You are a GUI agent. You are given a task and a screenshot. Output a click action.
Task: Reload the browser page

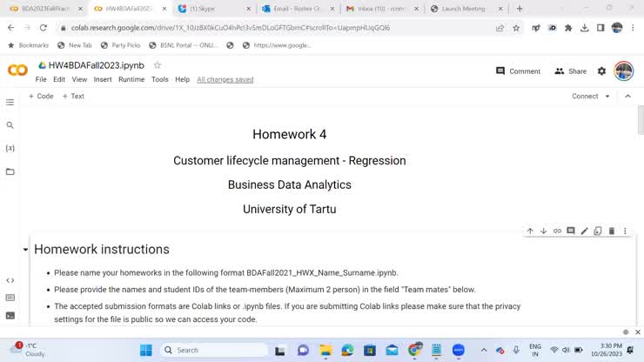(x=44, y=28)
